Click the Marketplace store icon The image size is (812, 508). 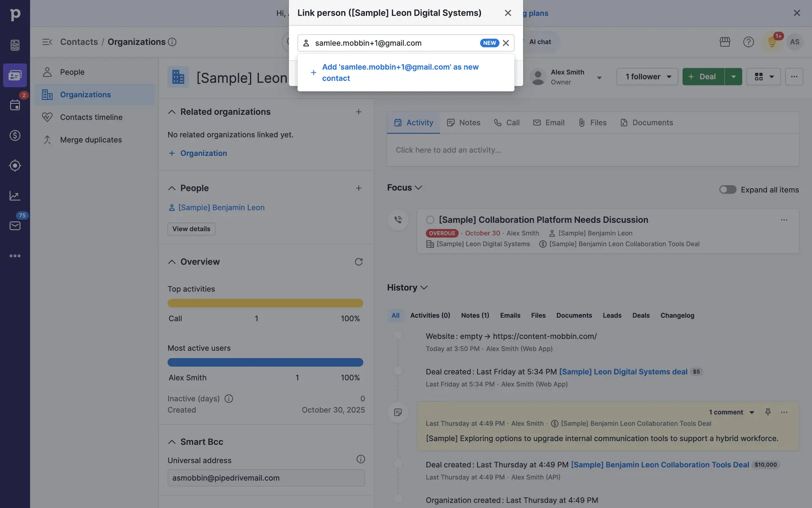click(725, 42)
